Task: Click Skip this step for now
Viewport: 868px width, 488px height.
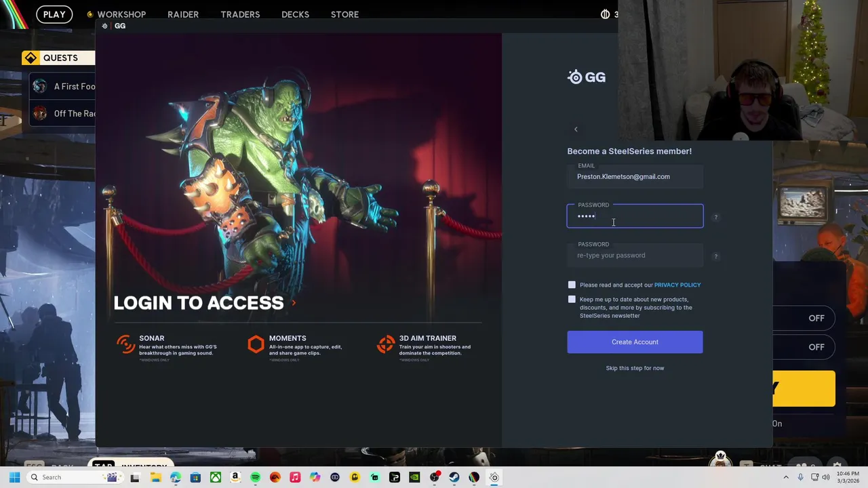Action: click(635, 368)
